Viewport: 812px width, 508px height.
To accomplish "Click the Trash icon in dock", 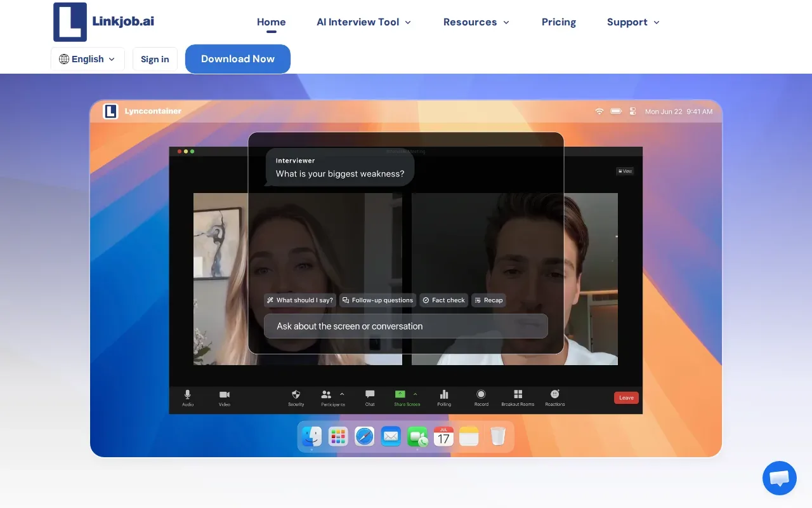I will coord(498,436).
